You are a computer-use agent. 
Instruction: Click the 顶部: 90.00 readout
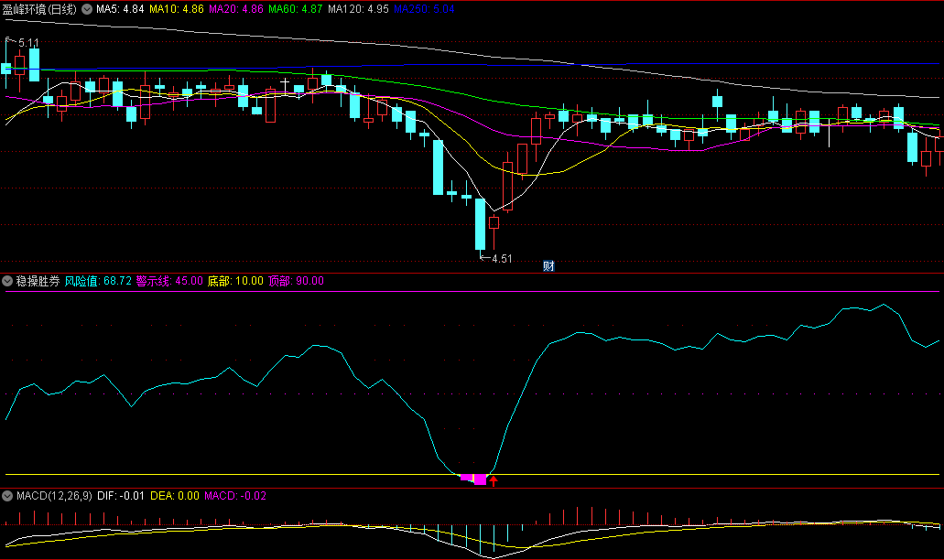[297, 281]
